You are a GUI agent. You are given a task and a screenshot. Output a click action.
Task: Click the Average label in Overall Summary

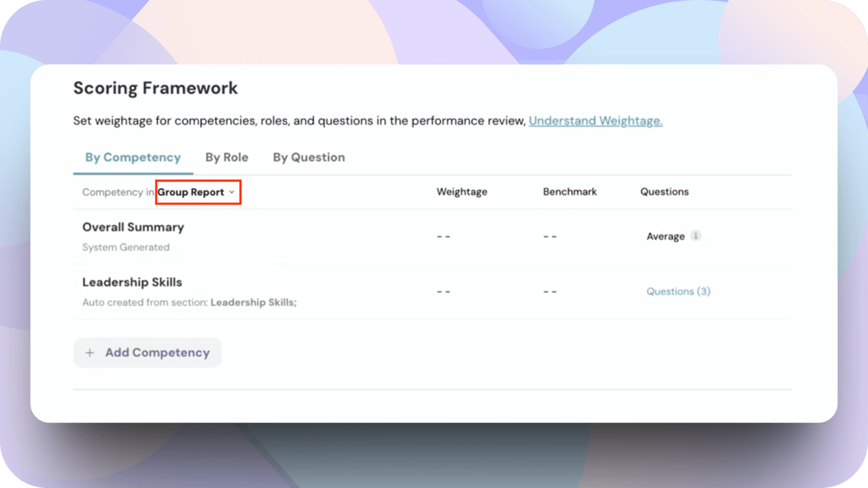click(665, 236)
